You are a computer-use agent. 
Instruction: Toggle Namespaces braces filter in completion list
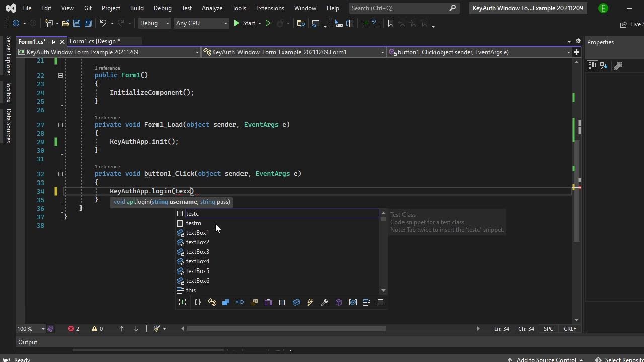tap(198, 302)
